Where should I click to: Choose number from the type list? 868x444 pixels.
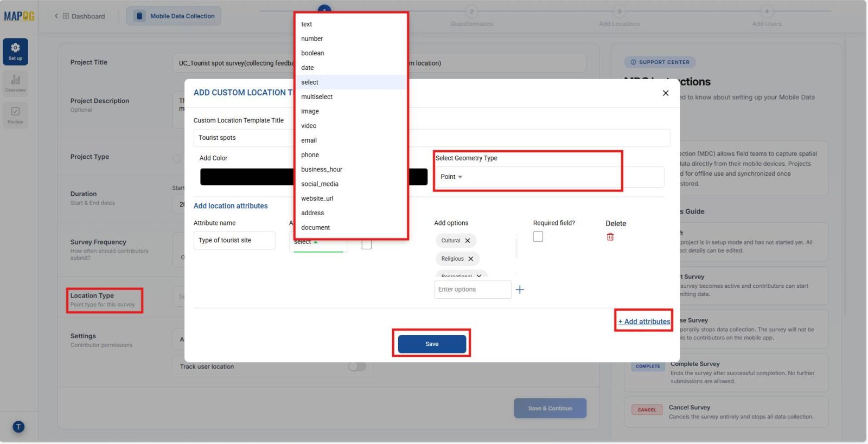[352, 39]
